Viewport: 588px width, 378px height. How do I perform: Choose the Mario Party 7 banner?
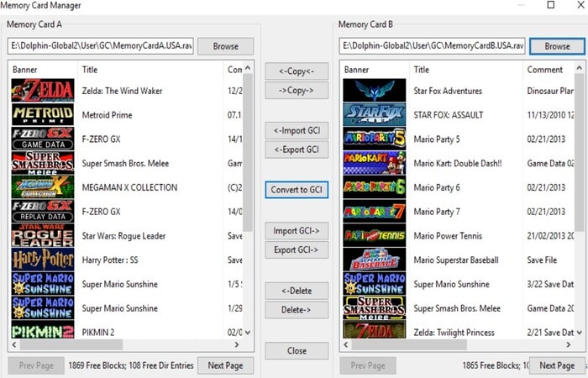[x=375, y=212]
